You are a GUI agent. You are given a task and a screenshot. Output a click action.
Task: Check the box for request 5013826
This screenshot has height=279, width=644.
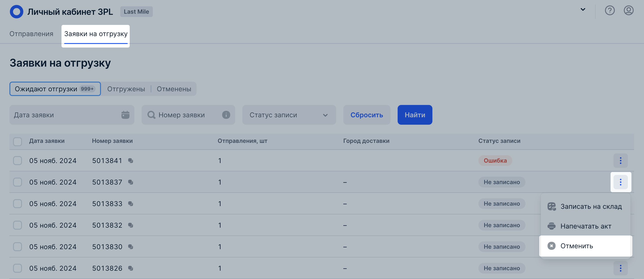click(18, 268)
